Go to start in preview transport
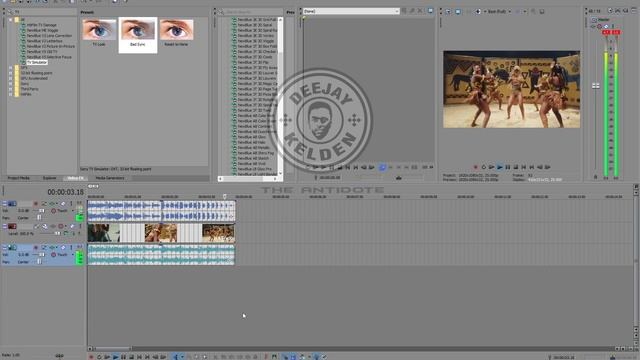 [x=524, y=167]
